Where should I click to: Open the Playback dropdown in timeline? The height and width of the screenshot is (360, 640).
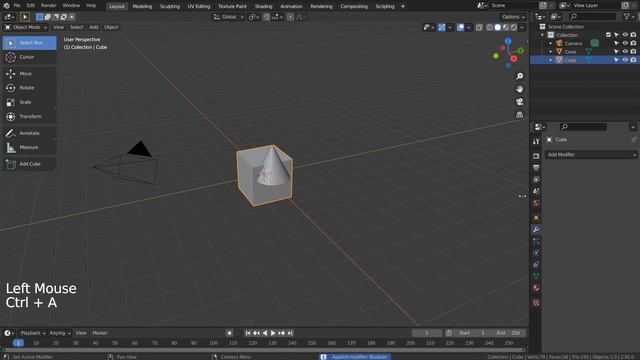(x=33, y=333)
